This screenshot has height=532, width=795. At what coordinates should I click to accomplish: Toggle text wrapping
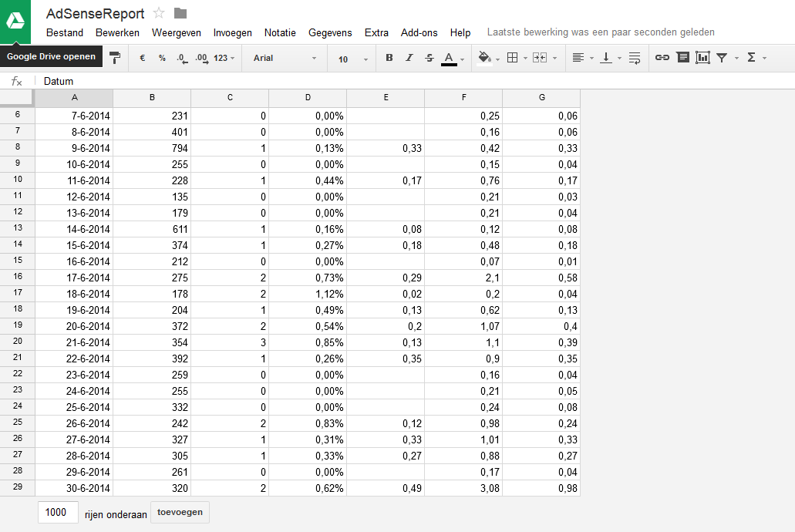point(635,58)
